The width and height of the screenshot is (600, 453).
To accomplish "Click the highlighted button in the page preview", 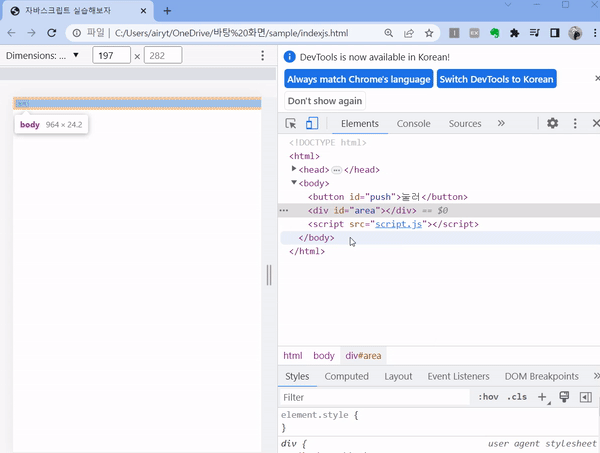I will tap(22, 104).
